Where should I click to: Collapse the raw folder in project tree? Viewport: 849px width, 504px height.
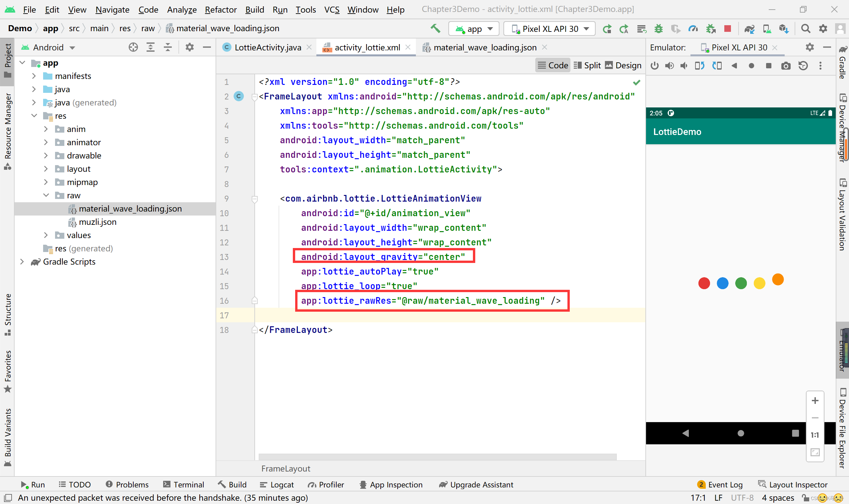(x=46, y=195)
